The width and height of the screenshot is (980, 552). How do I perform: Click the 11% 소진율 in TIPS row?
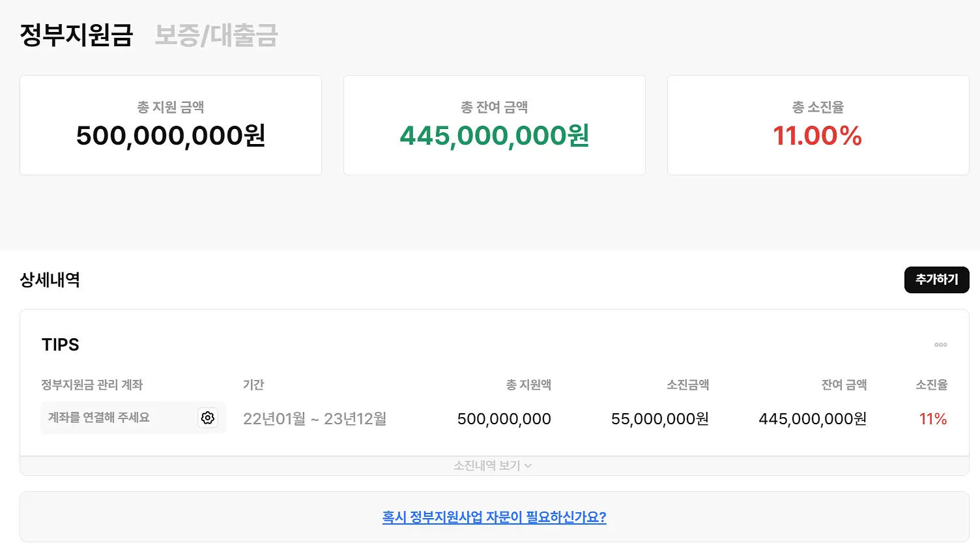coord(933,418)
